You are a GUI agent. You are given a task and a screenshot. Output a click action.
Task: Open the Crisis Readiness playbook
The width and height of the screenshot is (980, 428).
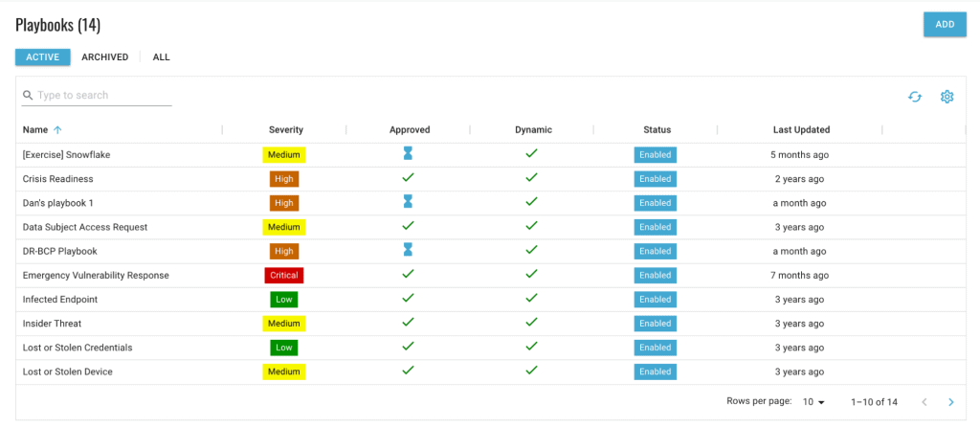tap(57, 179)
